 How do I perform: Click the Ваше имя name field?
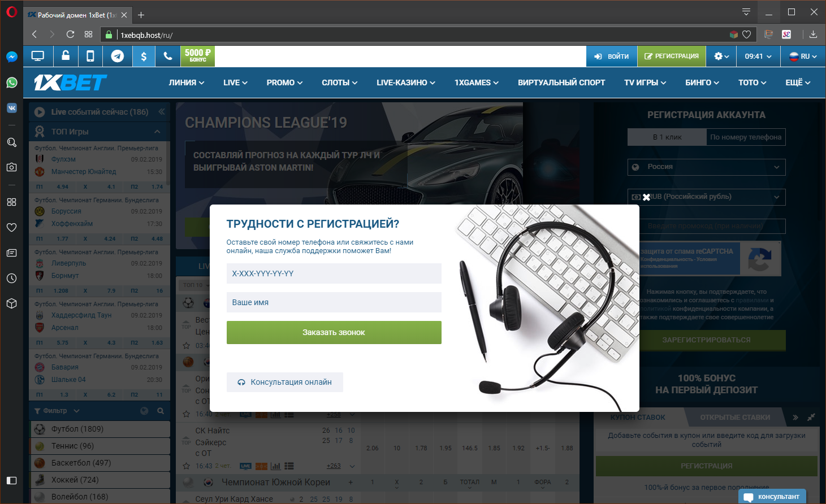(x=334, y=302)
